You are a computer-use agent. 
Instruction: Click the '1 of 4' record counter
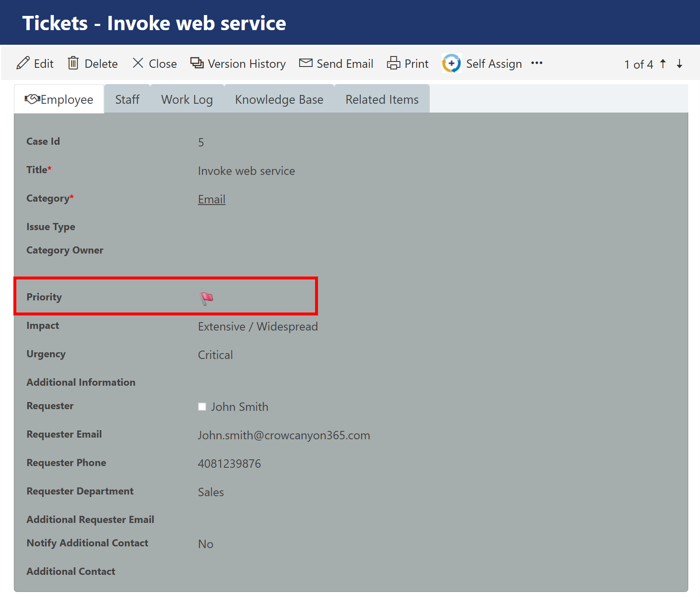click(638, 64)
